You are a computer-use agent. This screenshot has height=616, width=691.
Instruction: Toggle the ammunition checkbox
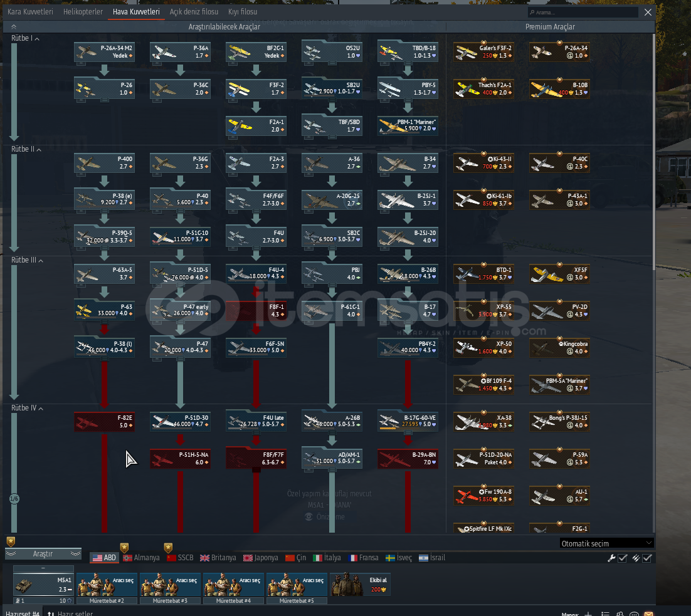(647, 558)
